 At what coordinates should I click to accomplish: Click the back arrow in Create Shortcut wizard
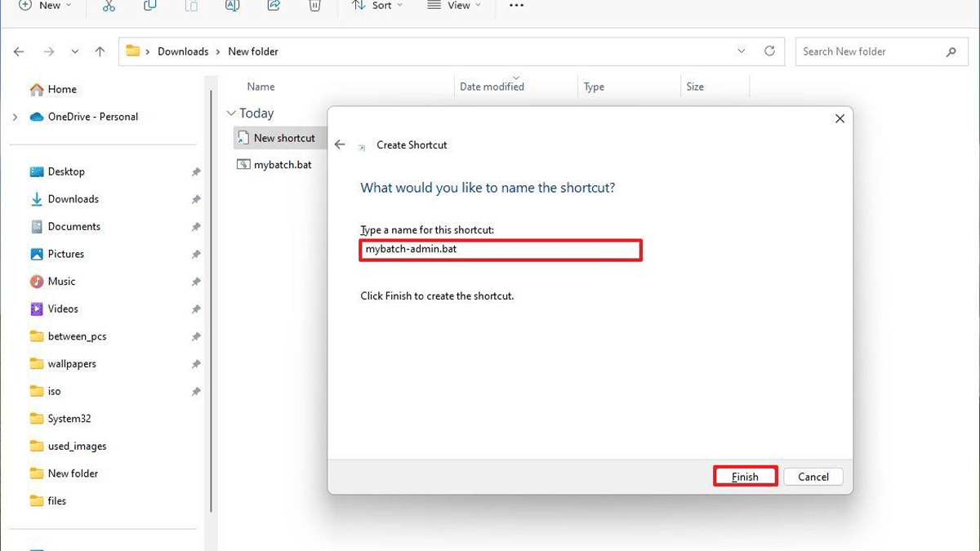coord(341,144)
